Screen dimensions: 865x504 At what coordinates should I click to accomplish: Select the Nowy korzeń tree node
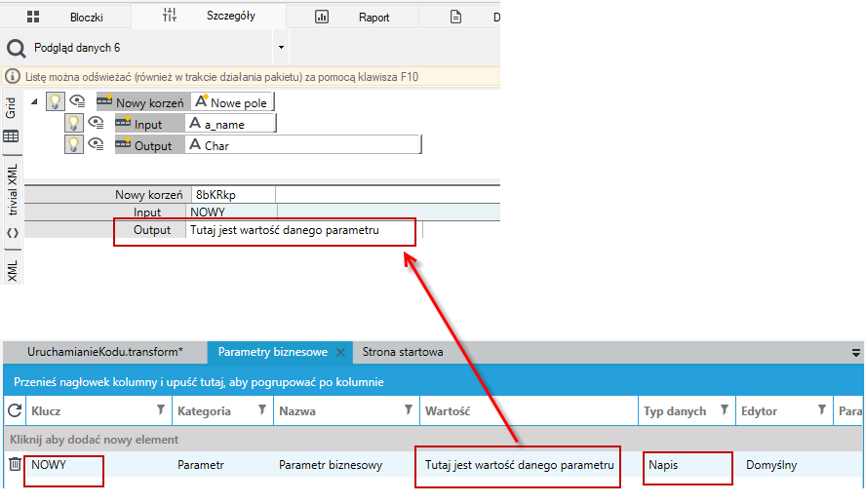click(143, 102)
